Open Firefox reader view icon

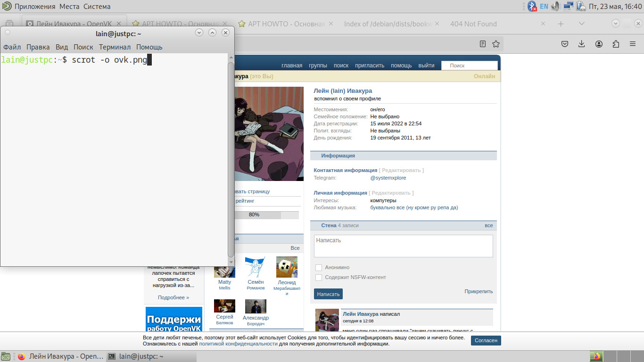click(x=483, y=44)
